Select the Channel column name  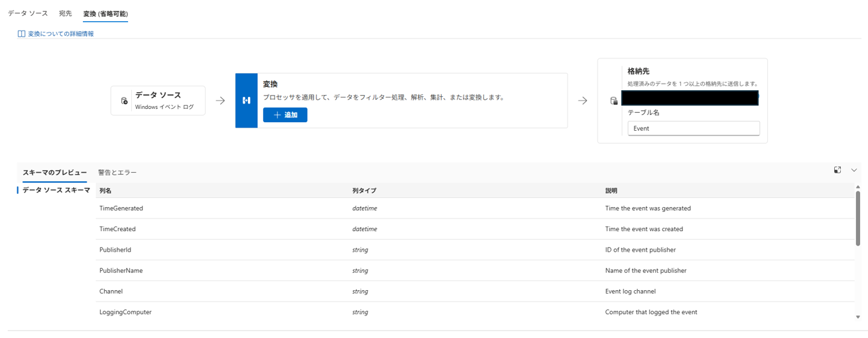point(111,291)
